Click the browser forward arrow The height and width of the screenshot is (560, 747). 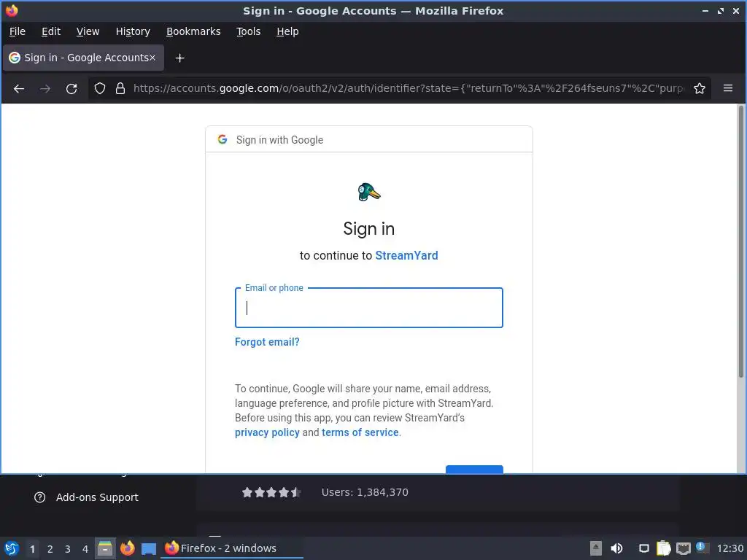(x=44, y=88)
